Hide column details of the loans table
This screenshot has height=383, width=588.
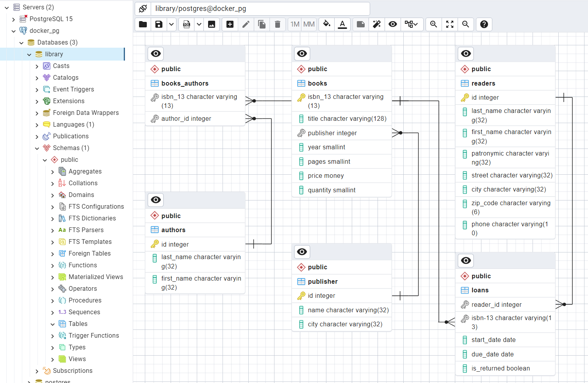(465, 260)
